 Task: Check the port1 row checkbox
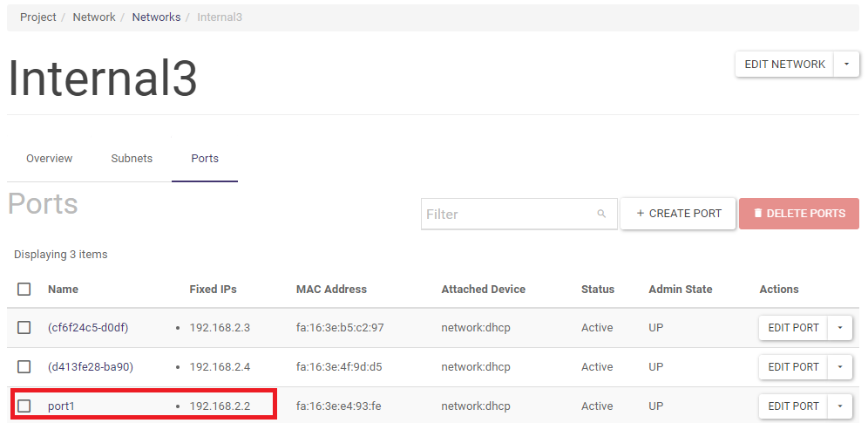click(x=24, y=406)
